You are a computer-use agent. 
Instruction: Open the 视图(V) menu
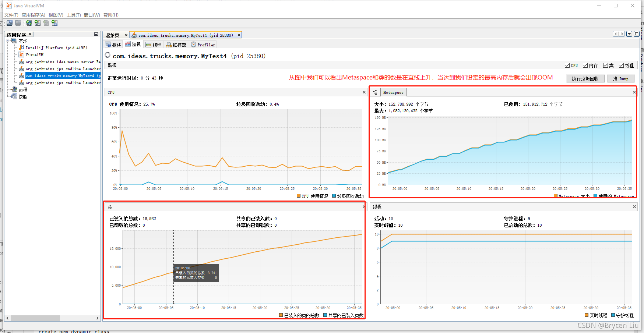coord(56,15)
